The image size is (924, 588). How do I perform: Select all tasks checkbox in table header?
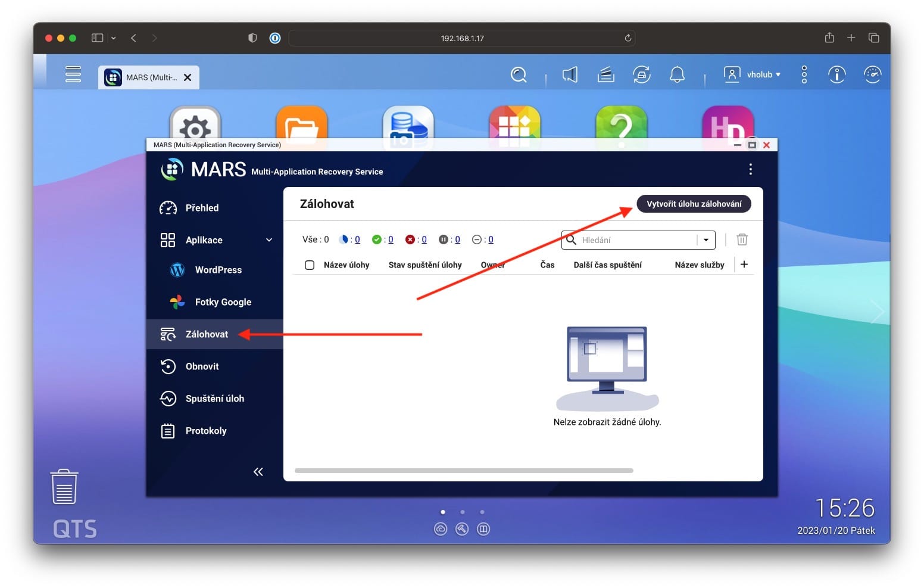[x=310, y=265]
